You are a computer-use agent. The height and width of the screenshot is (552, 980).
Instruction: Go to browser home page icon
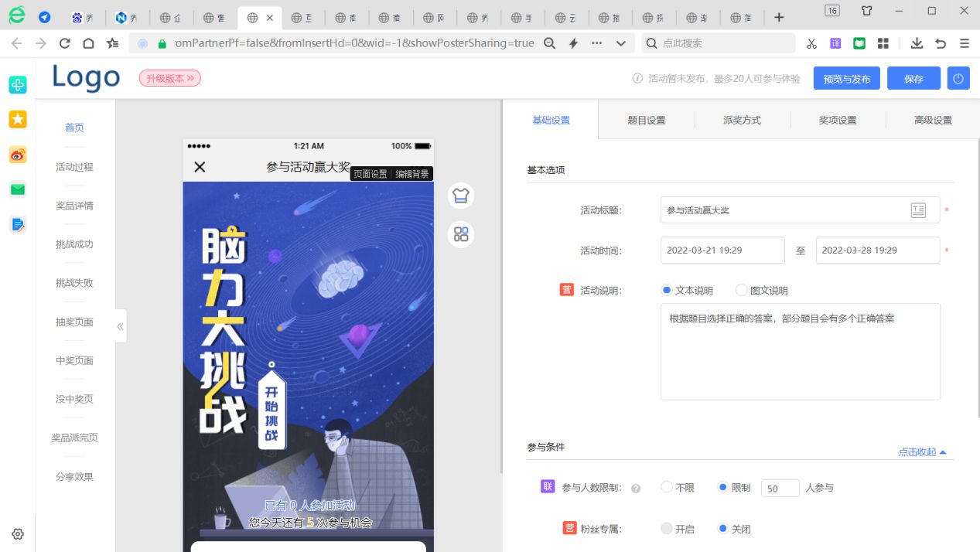tap(89, 43)
